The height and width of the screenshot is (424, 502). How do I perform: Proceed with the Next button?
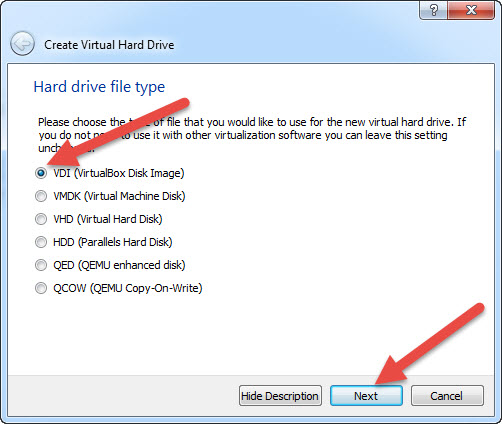pos(366,396)
